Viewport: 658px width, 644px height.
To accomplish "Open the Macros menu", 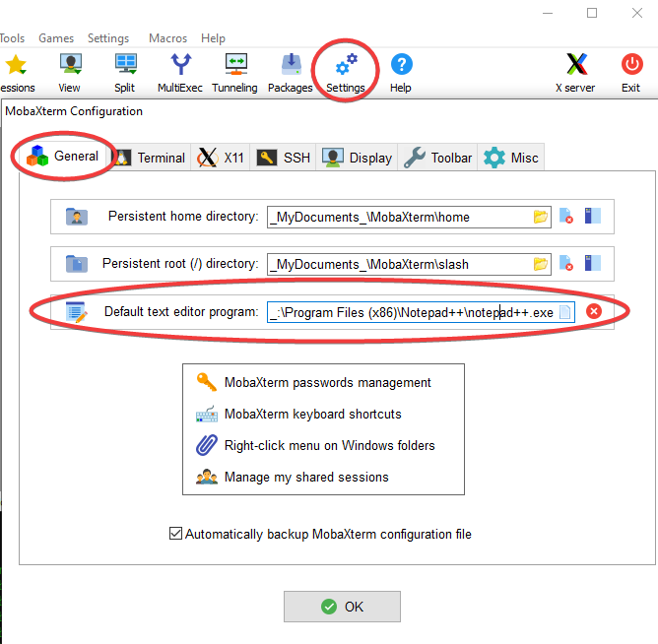I will pyautogui.click(x=167, y=38).
